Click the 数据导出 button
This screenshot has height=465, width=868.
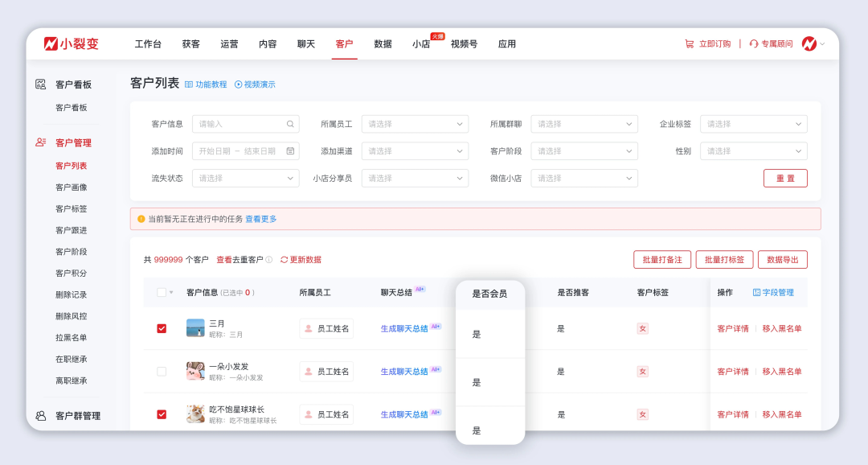coord(782,260)
